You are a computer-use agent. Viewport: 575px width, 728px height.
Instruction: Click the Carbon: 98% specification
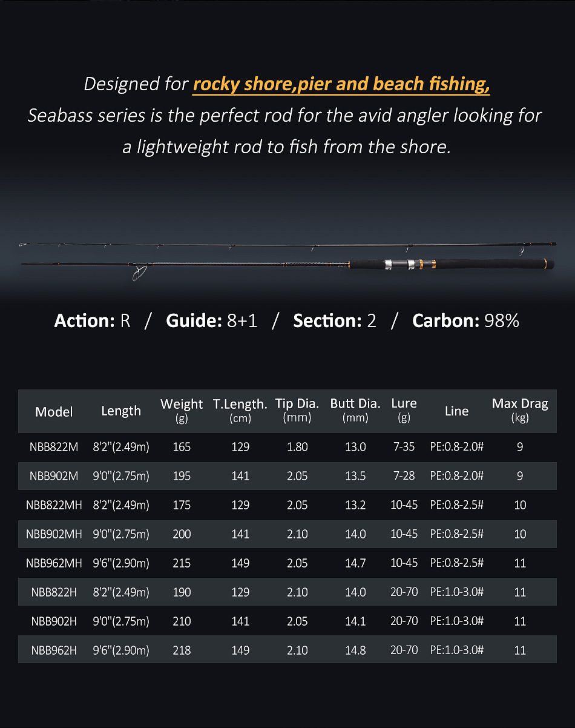[465, 320]
